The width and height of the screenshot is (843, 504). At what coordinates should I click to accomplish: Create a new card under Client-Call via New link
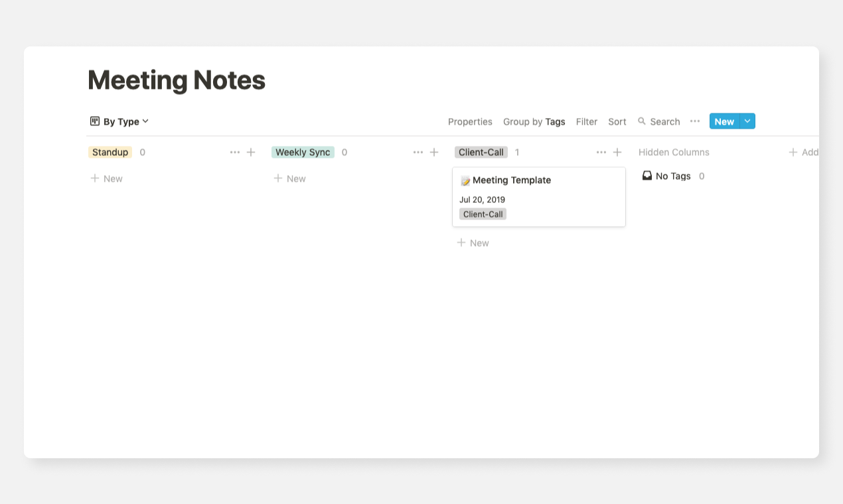pos(473,243)
